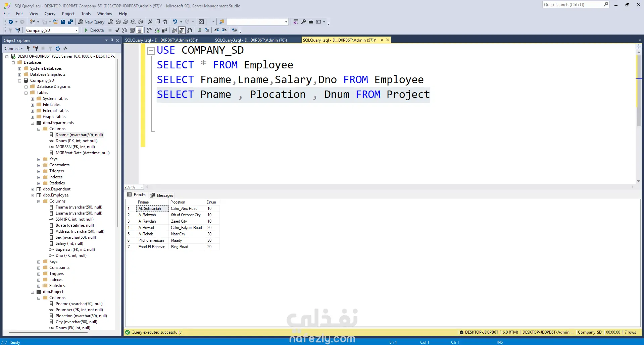Toggle Include Client Statistics button
This screenshot has width=644, height=345.
pos(164,30)
